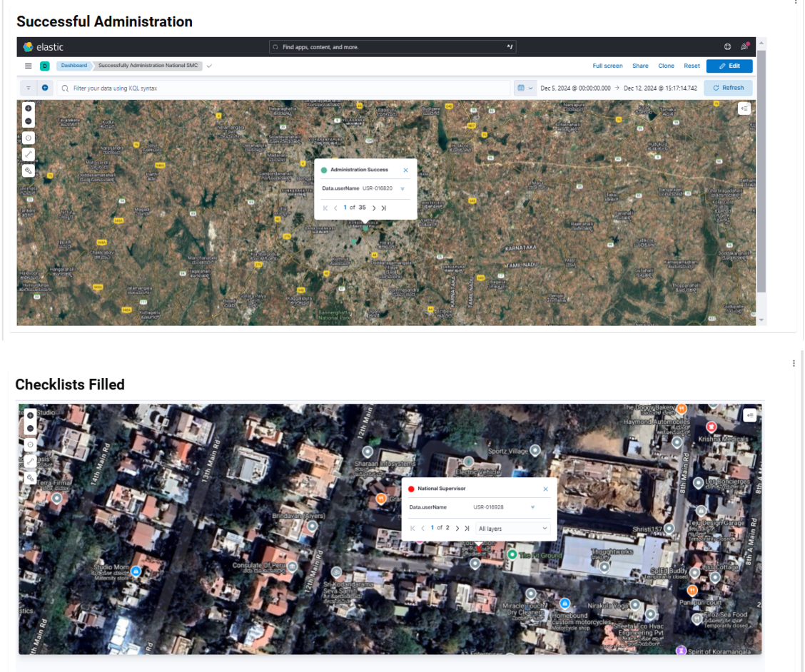This screenshot has height=672, width=805.
Task: Open the Elastic hamburger navigation menu
Action: pyautogui.click(x=29, y=66)
